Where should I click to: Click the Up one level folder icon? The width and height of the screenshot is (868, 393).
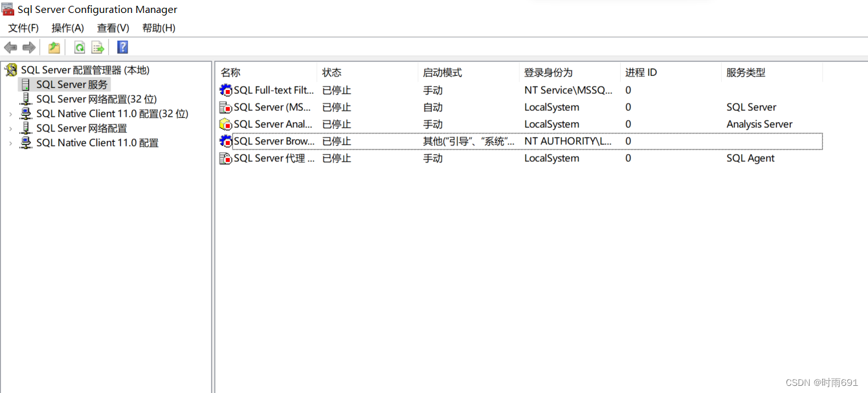(54, 47)
